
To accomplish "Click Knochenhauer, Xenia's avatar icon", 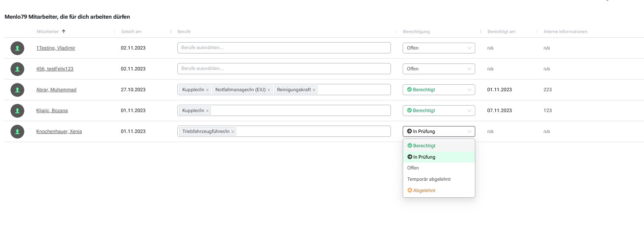I will [x=17, y=131].
